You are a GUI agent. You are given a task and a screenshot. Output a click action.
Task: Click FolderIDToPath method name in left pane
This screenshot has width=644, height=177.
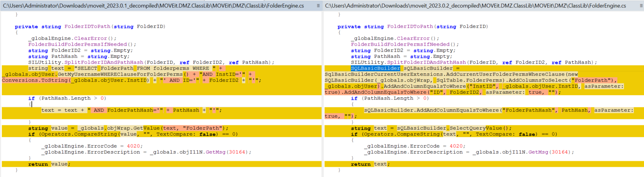(x=87, y=27)
